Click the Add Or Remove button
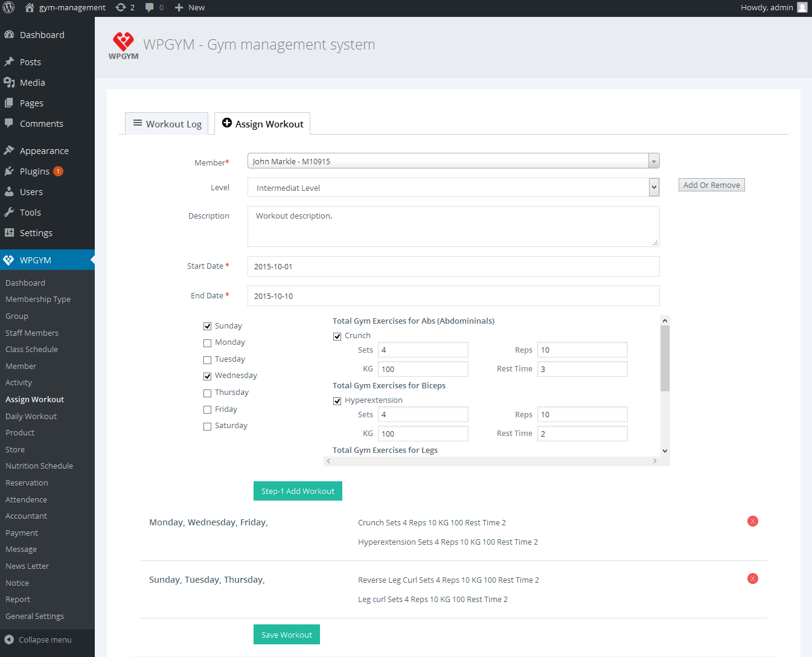Viewport: 812px width, 657px height. click(712, 185)
